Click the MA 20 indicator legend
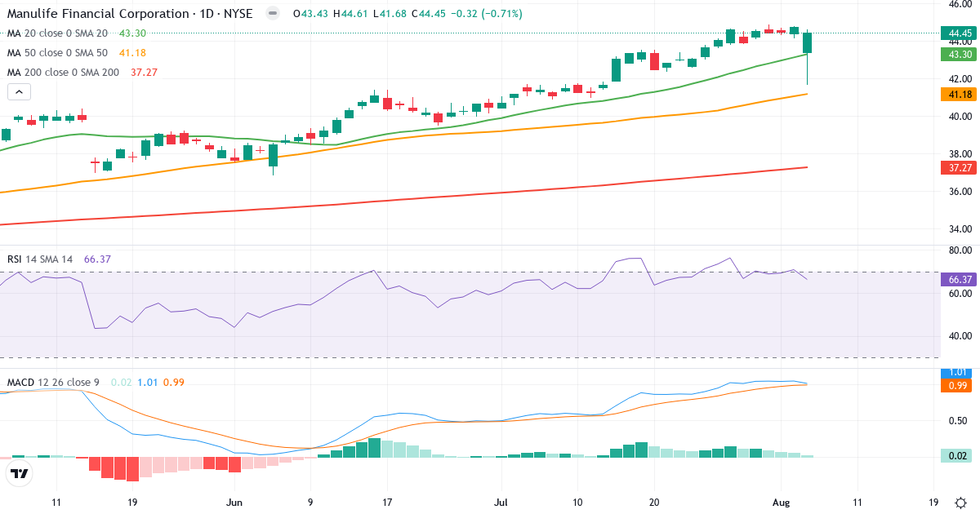 coord(77,33)
